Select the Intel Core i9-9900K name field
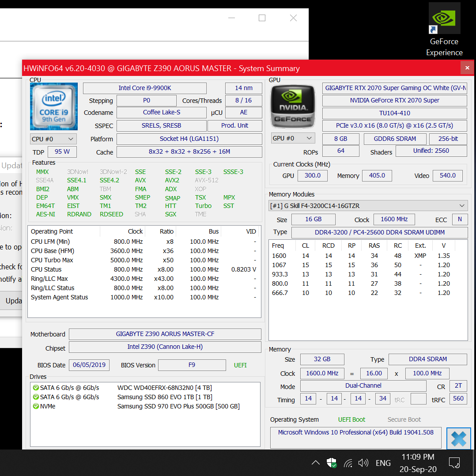 (x=144, y=88)
